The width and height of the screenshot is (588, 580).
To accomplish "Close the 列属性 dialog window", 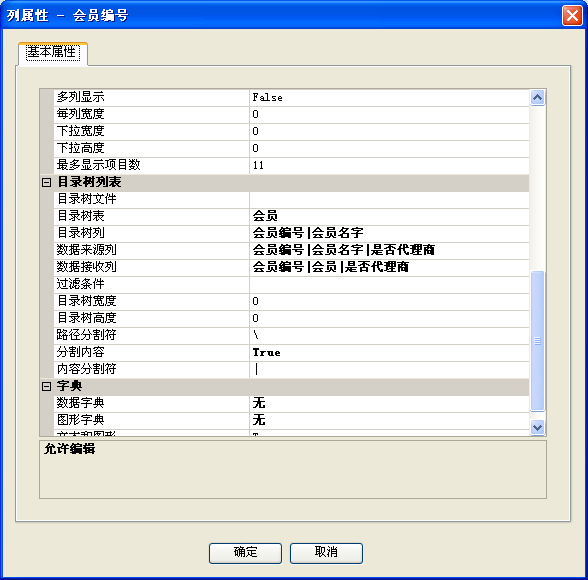I will tap(572, 15).
